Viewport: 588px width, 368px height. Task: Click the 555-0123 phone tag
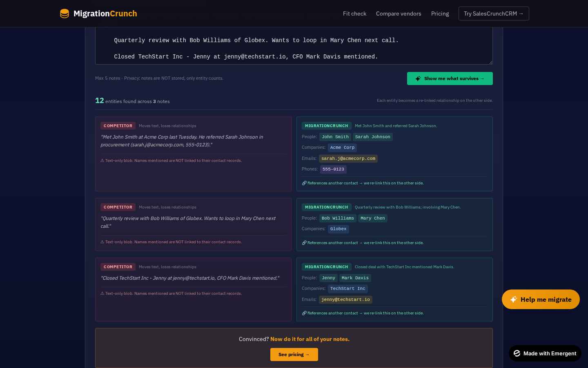[x=333, y=169]
